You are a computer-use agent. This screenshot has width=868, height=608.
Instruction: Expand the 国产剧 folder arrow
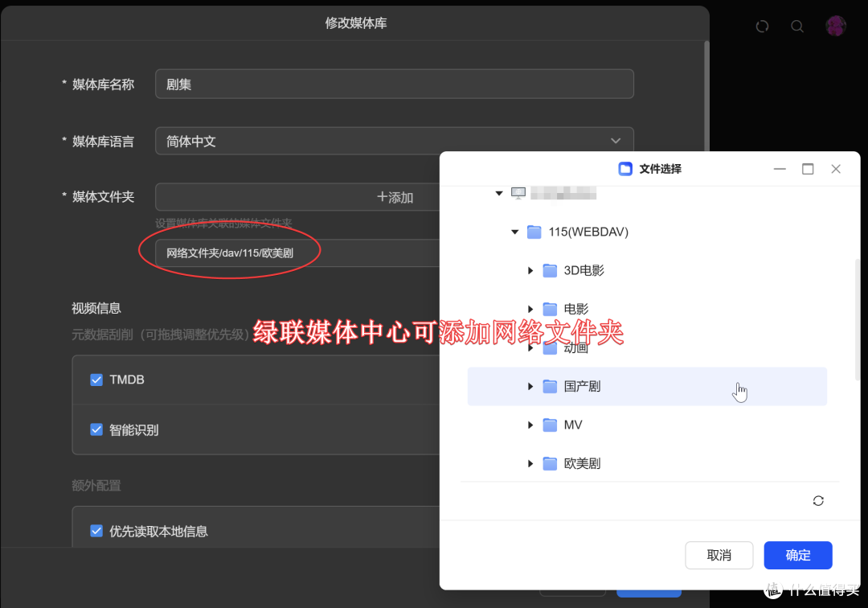(x=530, y=387)
